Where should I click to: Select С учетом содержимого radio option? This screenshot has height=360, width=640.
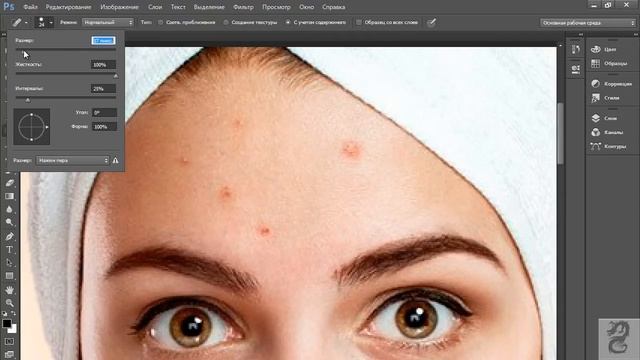316,22
